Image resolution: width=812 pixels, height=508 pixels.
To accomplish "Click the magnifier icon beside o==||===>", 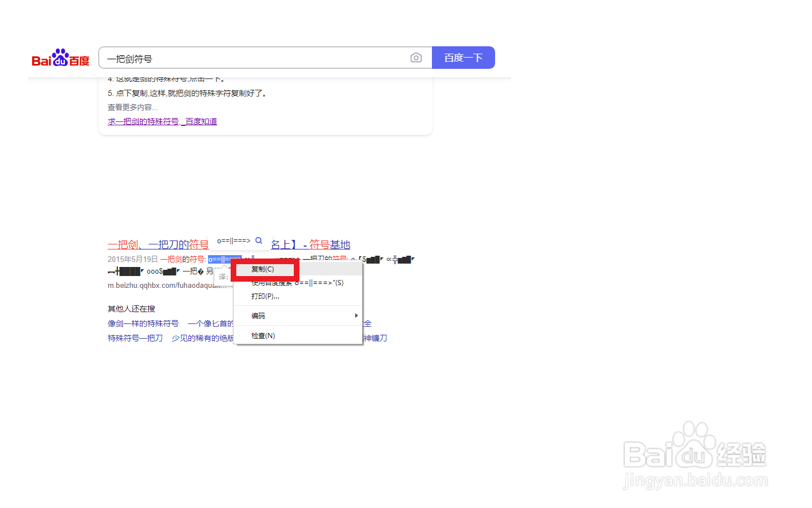I will [x=259, y=240].
